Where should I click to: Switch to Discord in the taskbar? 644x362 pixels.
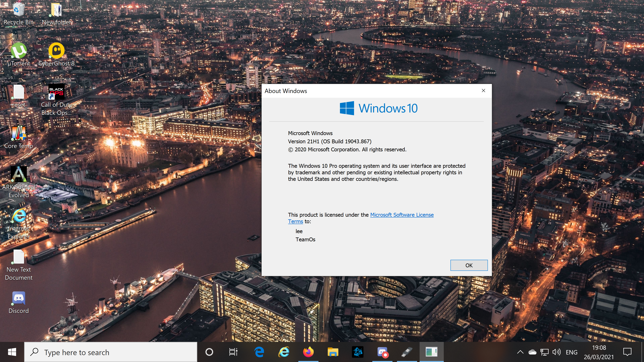[382, 352]
